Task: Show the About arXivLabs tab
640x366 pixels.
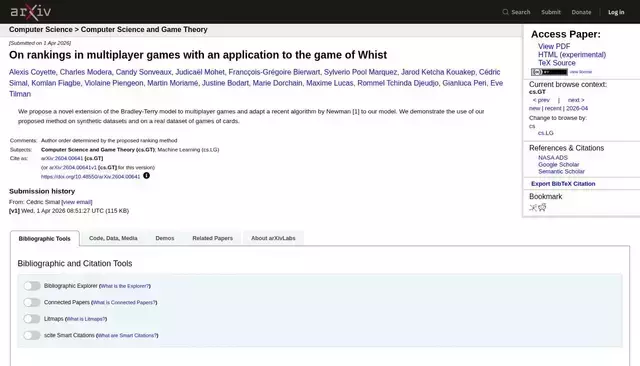Action: [273, 238]
